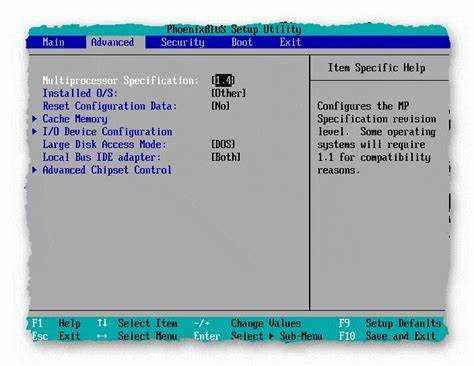Change the highlighted 1.4 specification value
The image size is (474, 366).
[x=223, y=80]
